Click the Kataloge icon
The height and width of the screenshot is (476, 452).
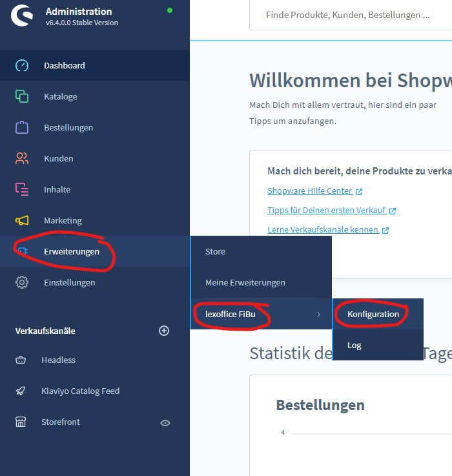[22, 96]
